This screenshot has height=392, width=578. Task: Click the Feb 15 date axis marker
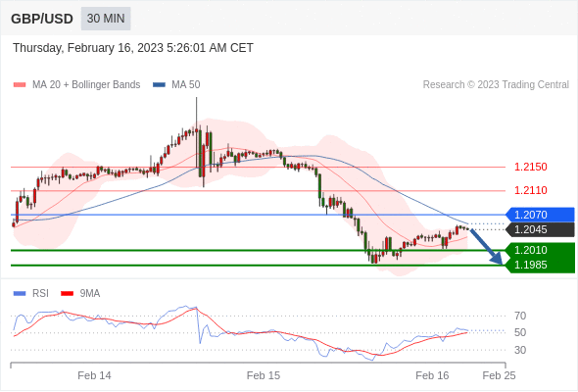coord(264,375)
